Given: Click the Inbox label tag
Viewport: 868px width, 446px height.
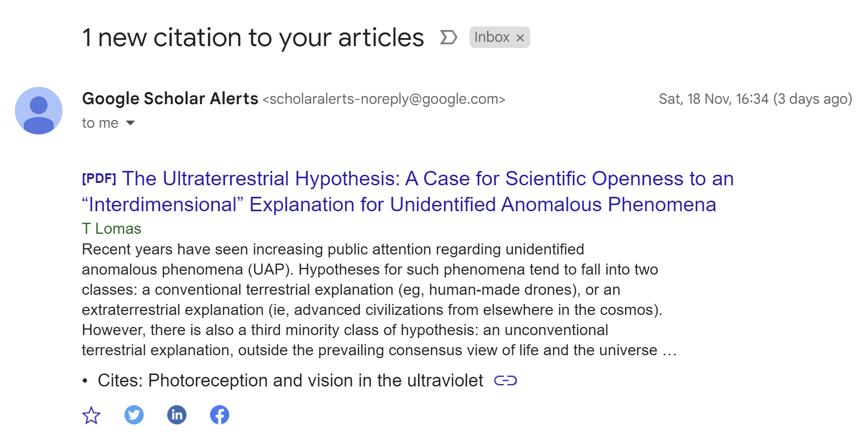Looking at the screenshot, I should (492, 37).
